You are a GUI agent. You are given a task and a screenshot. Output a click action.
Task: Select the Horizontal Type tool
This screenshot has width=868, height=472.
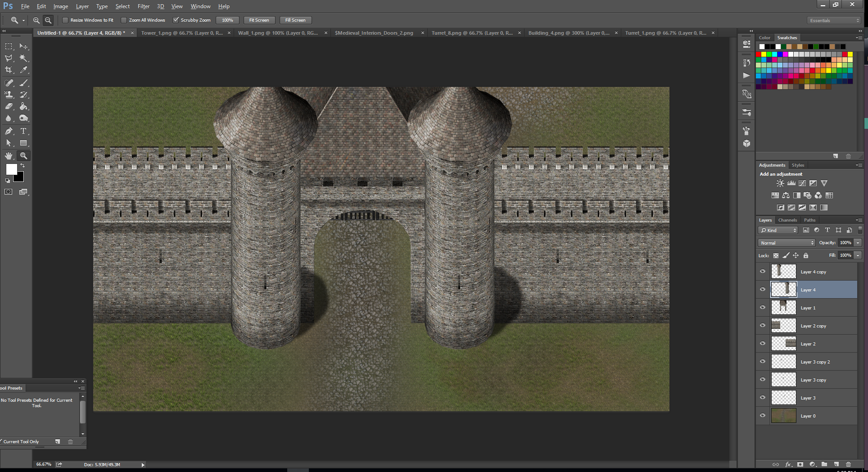(x=23, y=131)
